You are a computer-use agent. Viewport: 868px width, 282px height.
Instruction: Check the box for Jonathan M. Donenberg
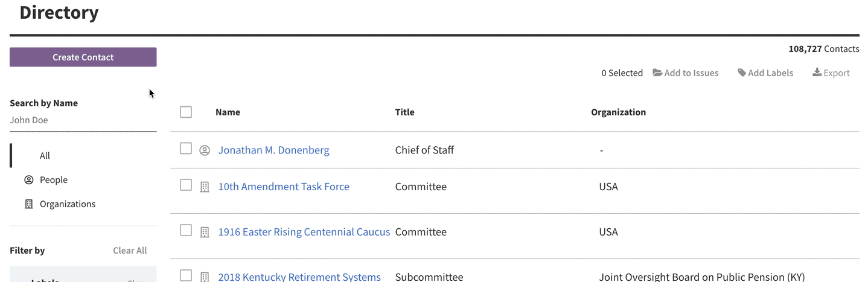tap(186, 149)
